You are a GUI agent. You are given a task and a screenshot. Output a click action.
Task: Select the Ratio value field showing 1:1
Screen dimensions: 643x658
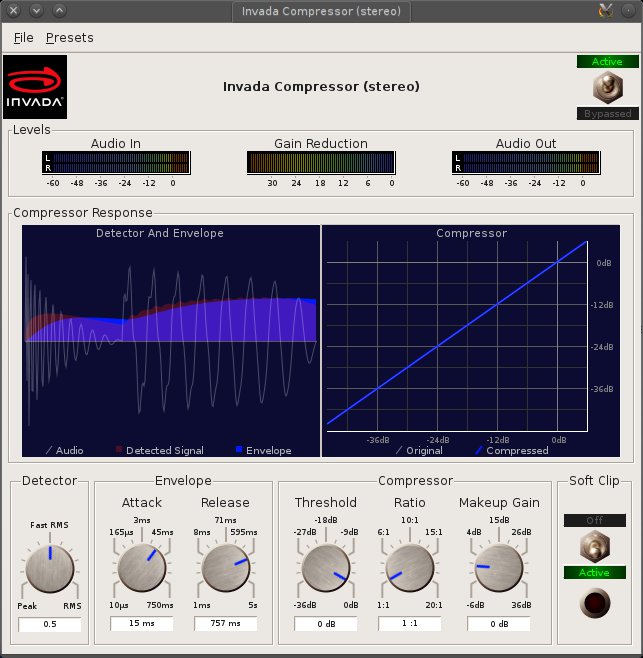tap(409, 624)
